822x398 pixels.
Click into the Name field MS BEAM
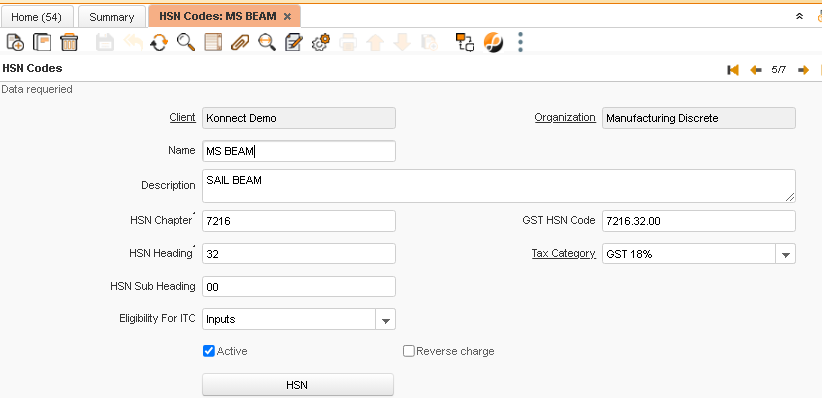point(299,151)
